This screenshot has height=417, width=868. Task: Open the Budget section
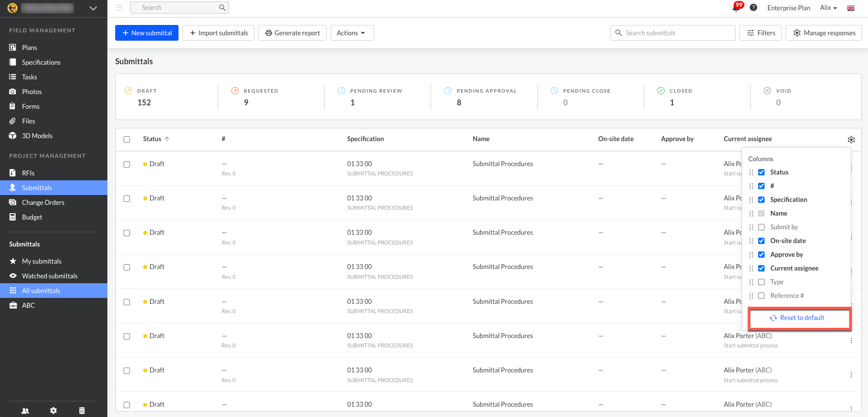pyautogui.click(x=53, y=217)
